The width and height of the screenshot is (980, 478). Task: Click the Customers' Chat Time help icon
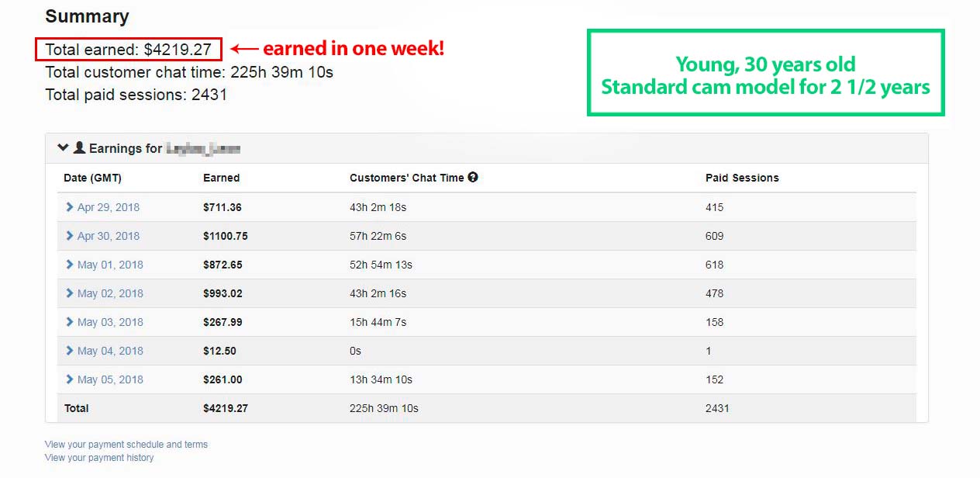pos(473,177)
